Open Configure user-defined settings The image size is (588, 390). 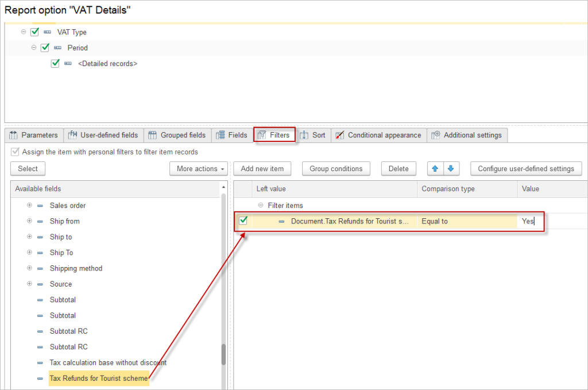point(526,169)
